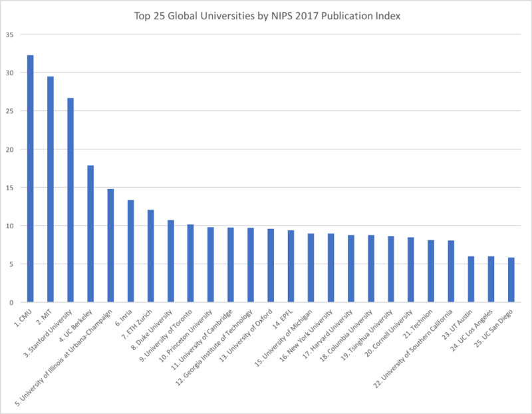Select the CMU bar

pyautogui.click(x=30, y=178)
